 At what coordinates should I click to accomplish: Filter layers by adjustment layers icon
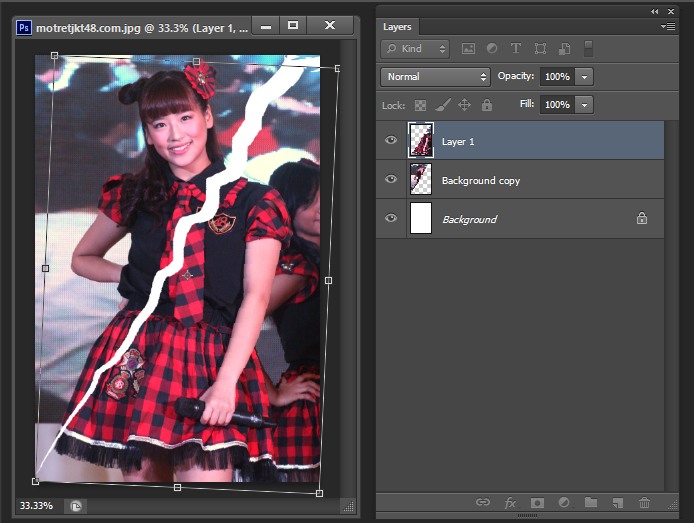[492, 48]
